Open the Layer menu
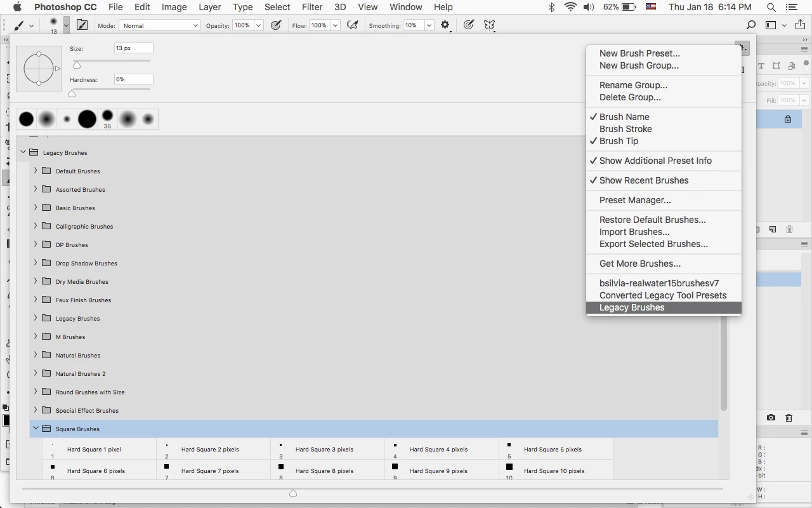 (209, 7)
